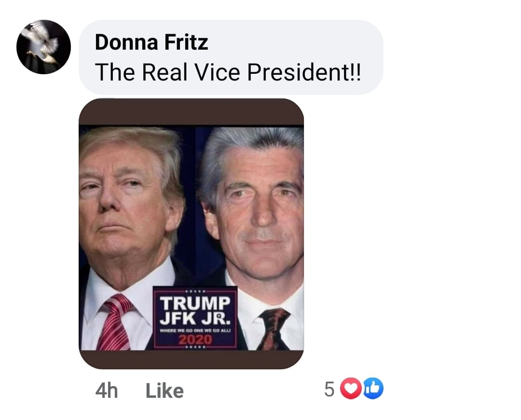Click the red 2020 text in banner
Viewport: 521px width, 420px height.
[x=195, y=339]
